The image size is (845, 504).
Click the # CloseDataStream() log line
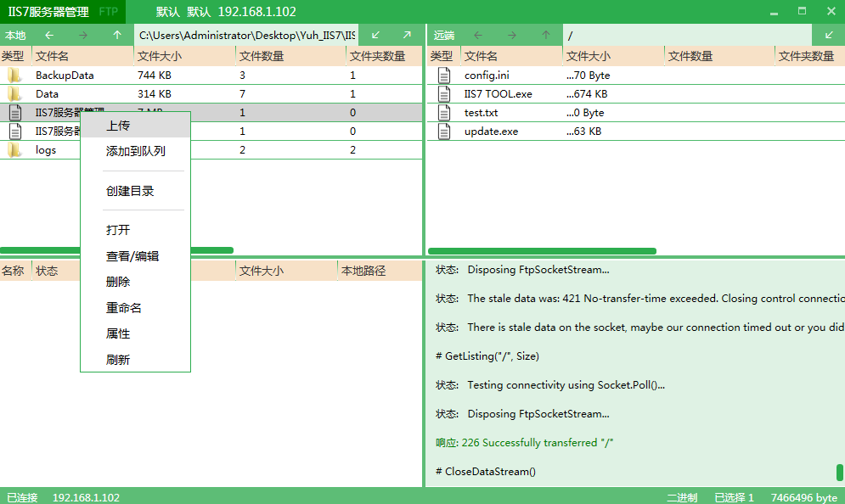tap(486, 472)
